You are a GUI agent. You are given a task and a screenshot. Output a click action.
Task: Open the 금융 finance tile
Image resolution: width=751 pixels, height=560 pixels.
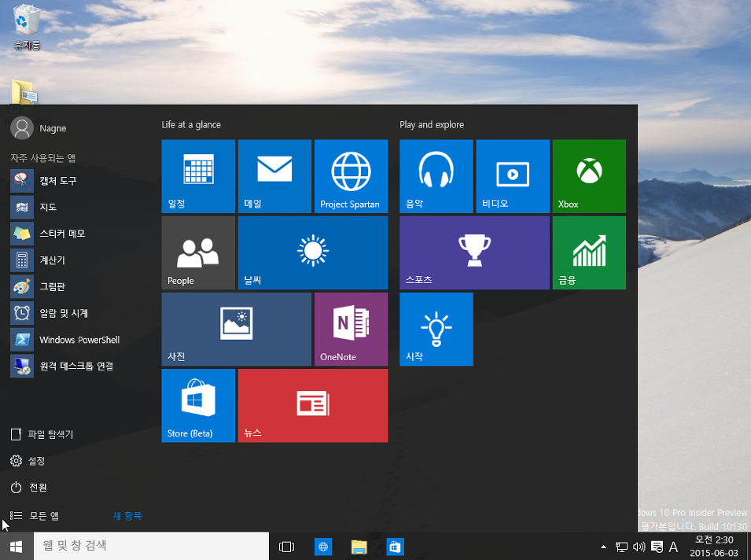click(589, 253)
